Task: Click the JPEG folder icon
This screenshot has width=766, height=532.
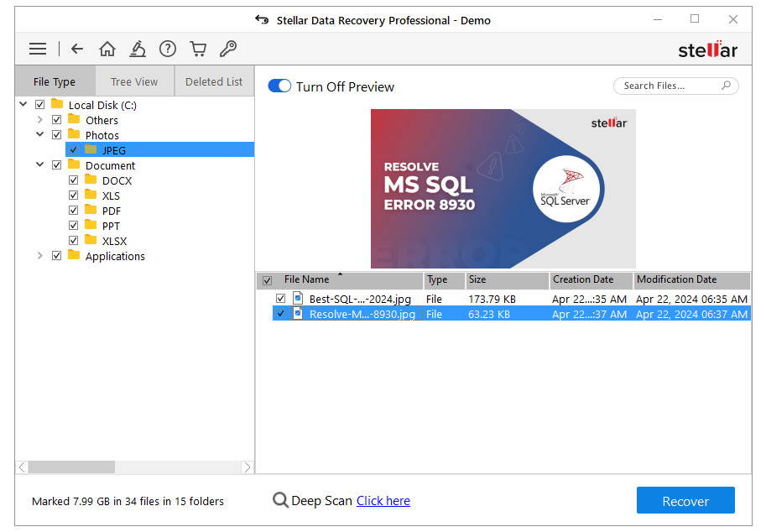Action: pos(91,149)
